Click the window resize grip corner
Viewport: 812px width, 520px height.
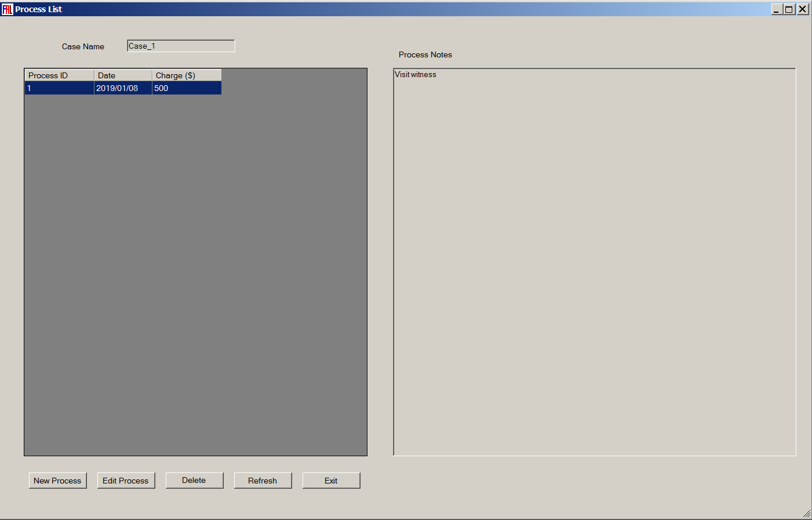(x=806, y=514)
